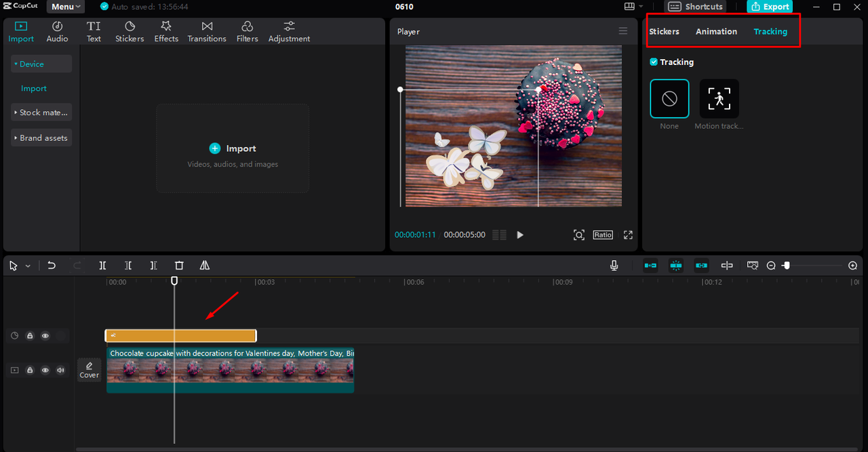Open the Transitions tab
Image resolution: width=868 pixels, height=452 pixels.
pyautogui.click(x=207, y=32)
